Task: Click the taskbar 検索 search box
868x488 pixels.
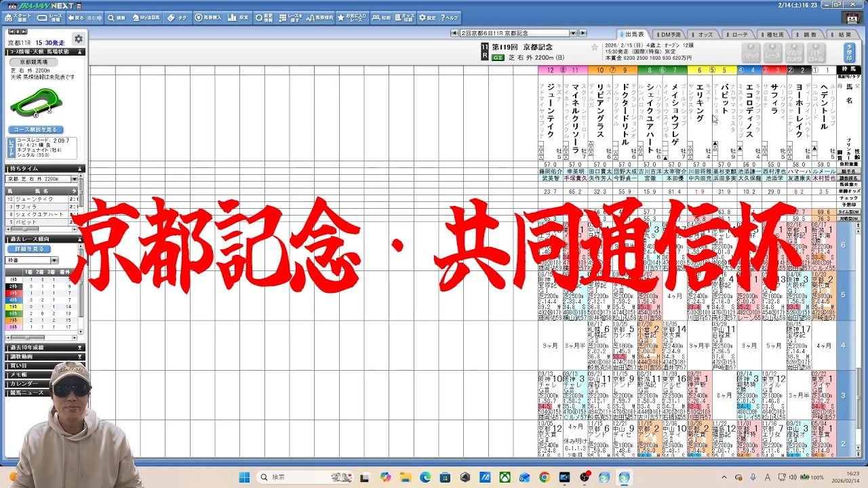Action: click(x=306, y=477)
